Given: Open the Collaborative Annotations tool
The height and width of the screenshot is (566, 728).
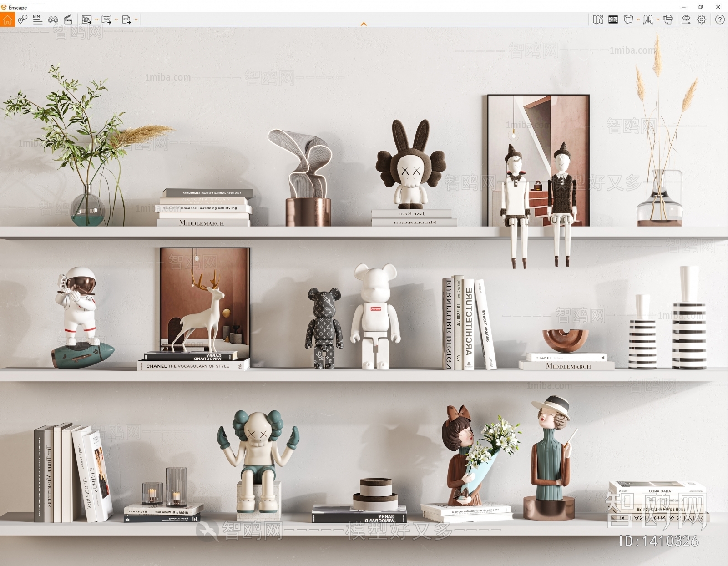Looking at the screenshot, I should (x=22, y=20).
